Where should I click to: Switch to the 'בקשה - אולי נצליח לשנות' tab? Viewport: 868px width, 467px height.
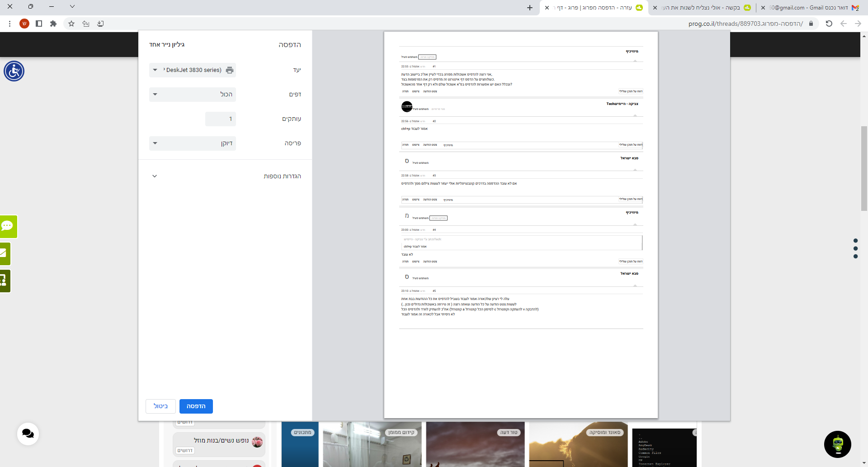(x=703, y=8)
